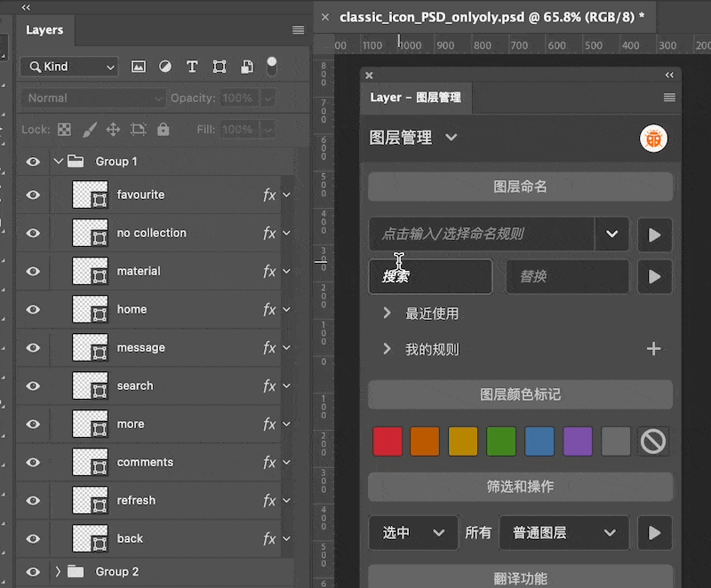The width and height of the screenshot is (711, 588).
Task: Hide the material layer
Action: click(33, 271)
